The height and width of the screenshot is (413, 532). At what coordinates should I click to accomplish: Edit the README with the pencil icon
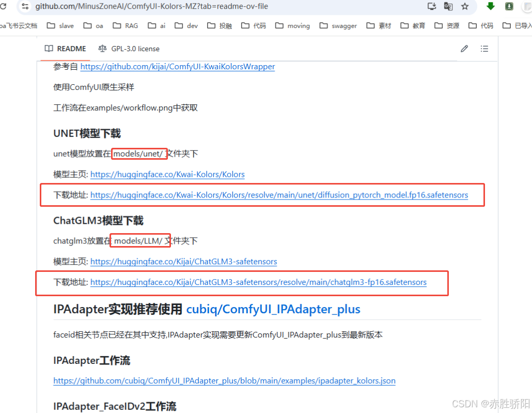tap(464, 49)
